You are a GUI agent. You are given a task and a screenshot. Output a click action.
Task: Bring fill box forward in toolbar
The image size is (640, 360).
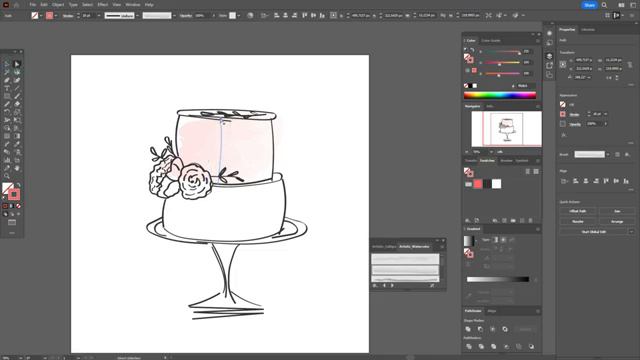pos(7,188)
